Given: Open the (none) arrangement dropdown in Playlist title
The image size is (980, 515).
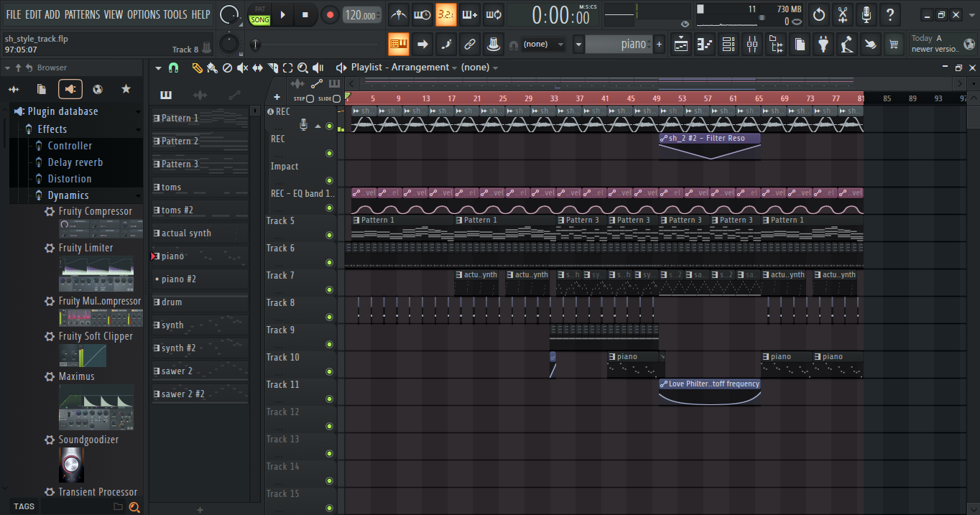Looking at the screenshot, I should [x=495, y=68].
